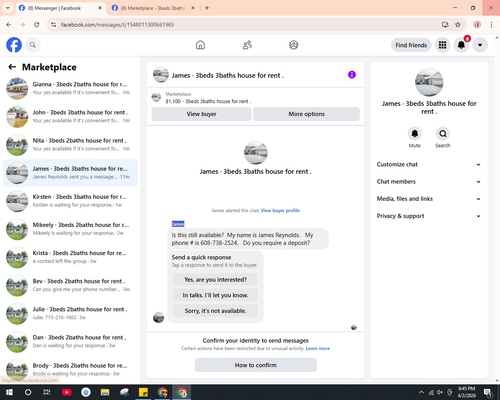Open the View buyer profile link

point(280,210)
